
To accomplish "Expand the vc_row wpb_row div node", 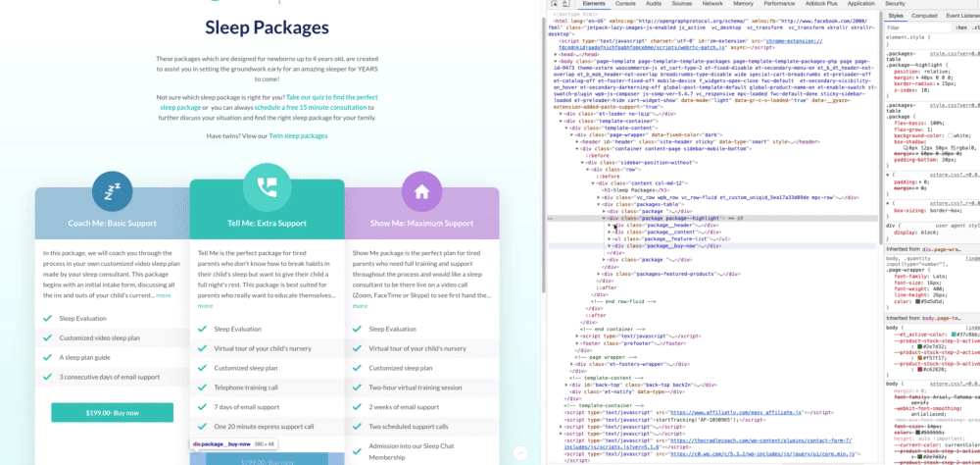I will click(x=599, y=197).
